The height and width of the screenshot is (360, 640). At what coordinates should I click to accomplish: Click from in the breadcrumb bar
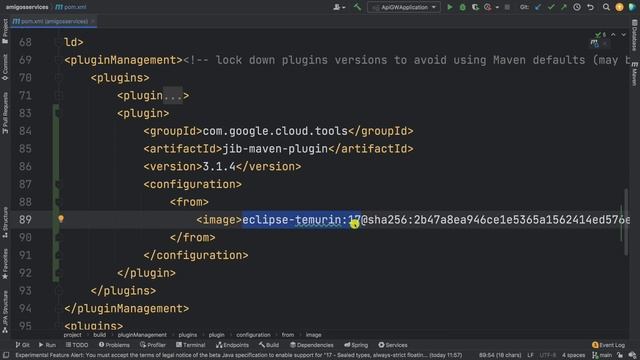288,335
